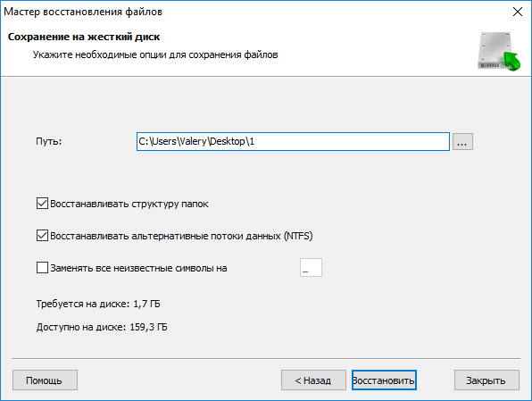Click the 'Мастер восстановления файлов' title bar
532x401 pixels.
(x=83, y=12)
